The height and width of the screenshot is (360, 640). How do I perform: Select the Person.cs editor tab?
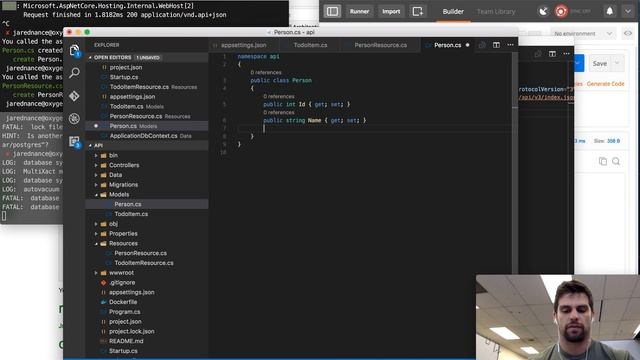447,45
